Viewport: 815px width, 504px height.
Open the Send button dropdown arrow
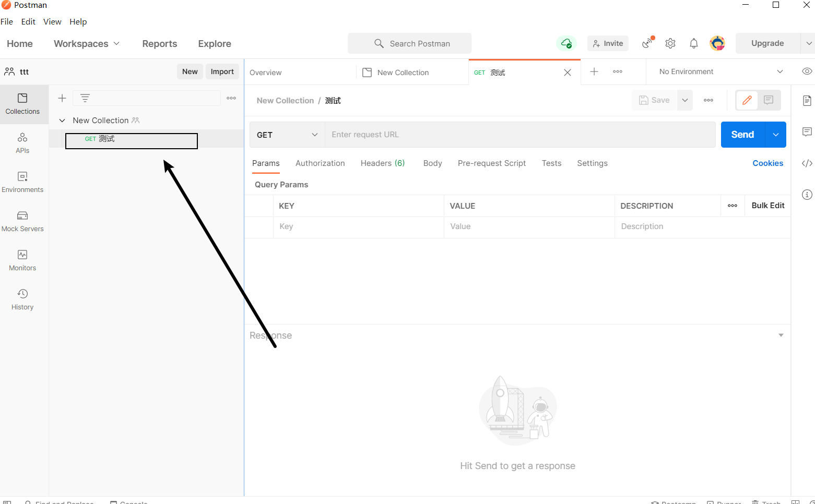[x=776, y=135]
